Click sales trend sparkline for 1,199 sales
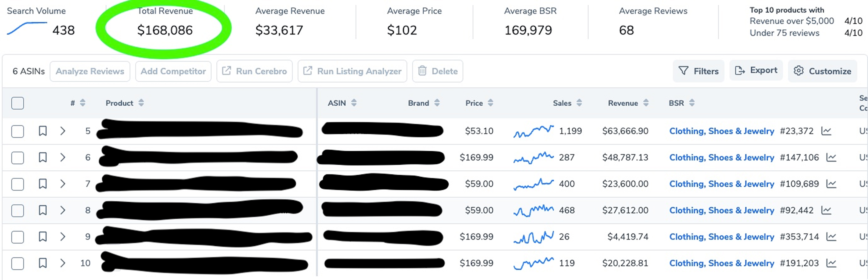 click(x=533, y=131)
